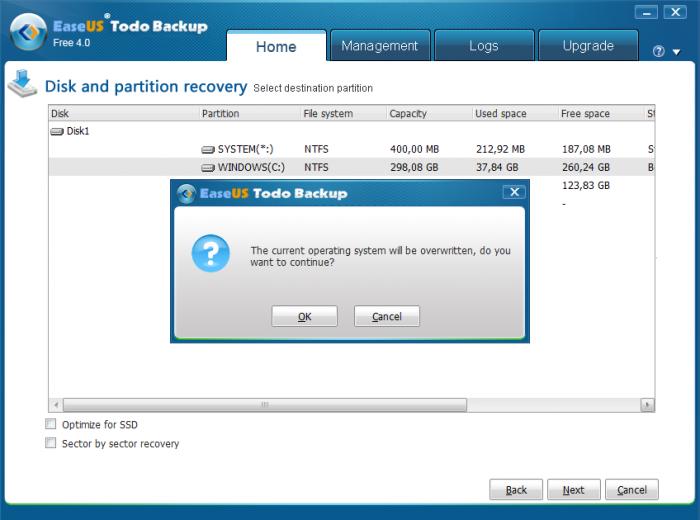Click the Disk1 drive icon
Screen dimensions: 700x520
pyautogui.click(x=57, y=131)
